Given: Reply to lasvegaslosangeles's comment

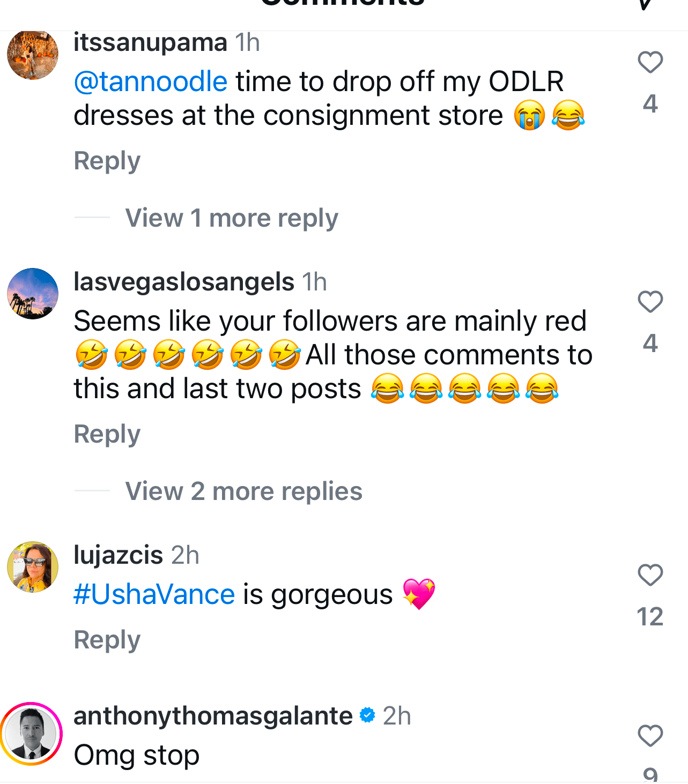Looking at the screenshot, I should (107, 434).
